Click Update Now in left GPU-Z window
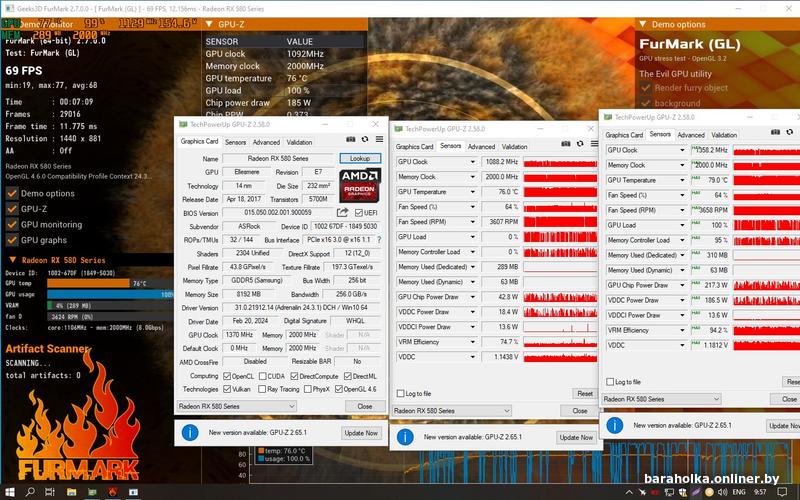The image size is (800, 500). [361, 433]
